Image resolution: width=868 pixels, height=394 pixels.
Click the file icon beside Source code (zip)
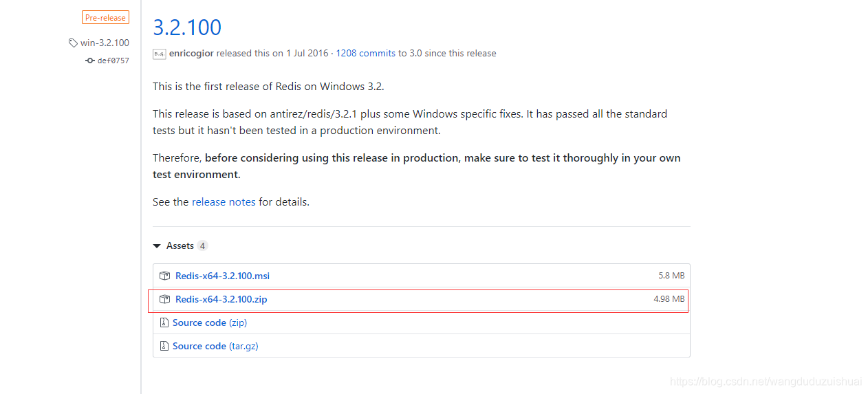tap(164, 322)
